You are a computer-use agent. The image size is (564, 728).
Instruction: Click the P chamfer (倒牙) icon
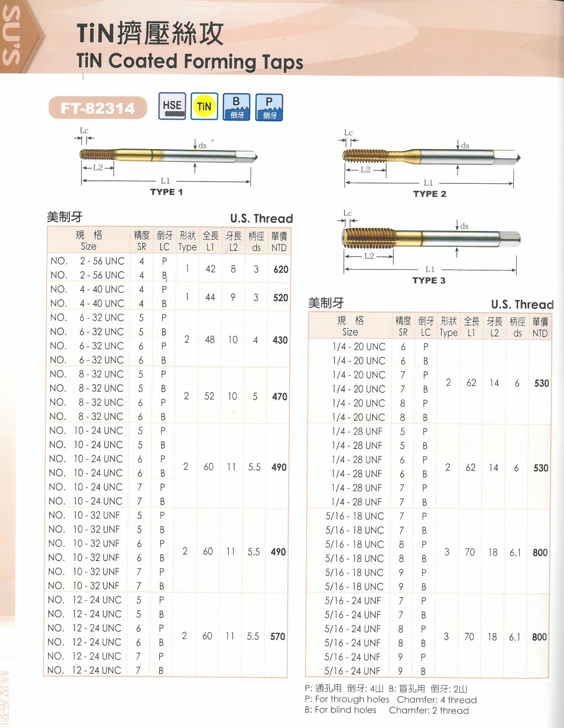click(x=269, y=107)
